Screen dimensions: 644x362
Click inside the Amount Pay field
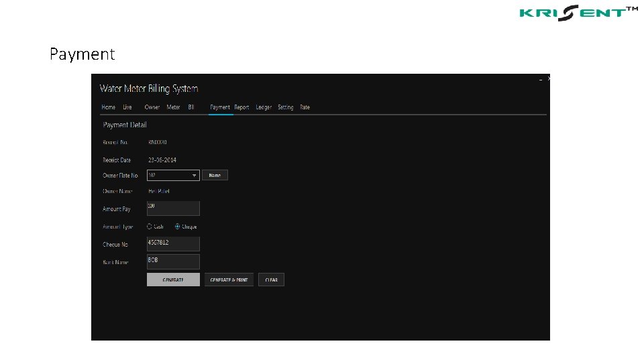[x=173, y=208]
